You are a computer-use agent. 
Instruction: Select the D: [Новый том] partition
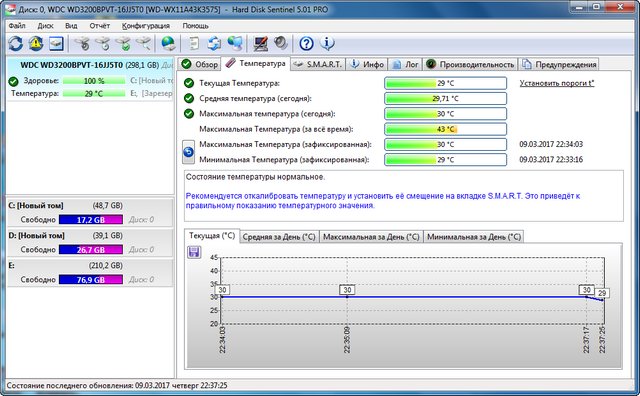(90, 242)
